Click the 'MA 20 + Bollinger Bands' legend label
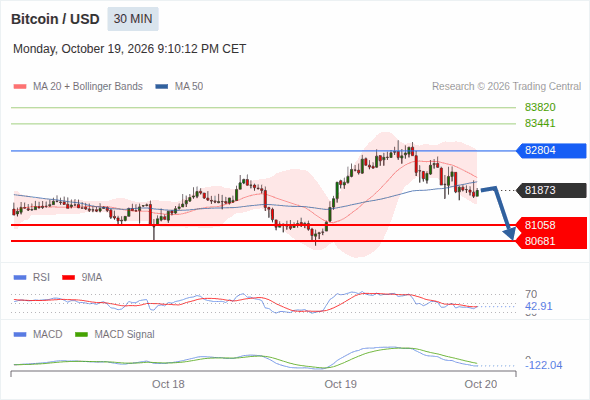This screenshot has width=590, height=400. coord(88,87)
